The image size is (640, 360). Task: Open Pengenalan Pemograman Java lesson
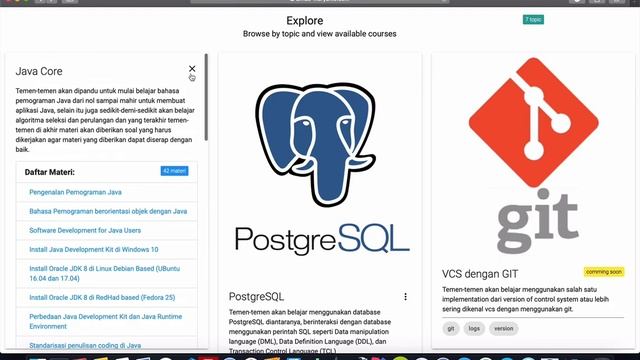click(76, 192)
